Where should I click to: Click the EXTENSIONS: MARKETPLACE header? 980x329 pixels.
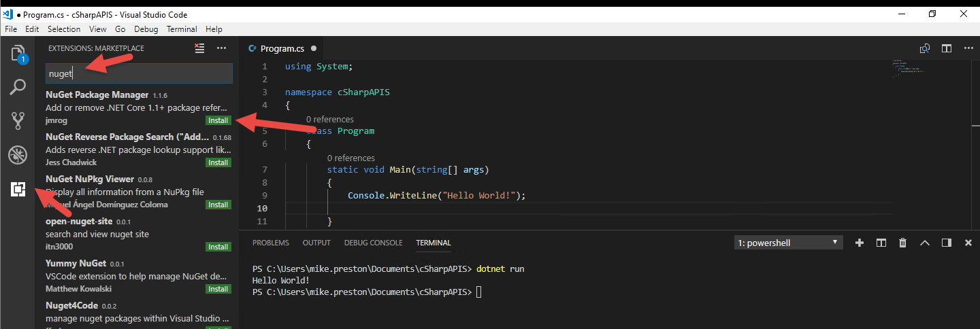[x=96, y=48]
